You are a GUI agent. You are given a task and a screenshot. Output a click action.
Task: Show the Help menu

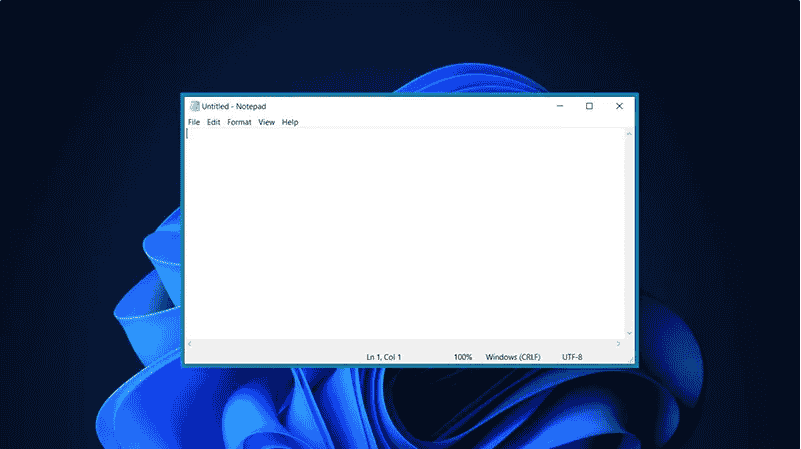[x=290, y=122]
